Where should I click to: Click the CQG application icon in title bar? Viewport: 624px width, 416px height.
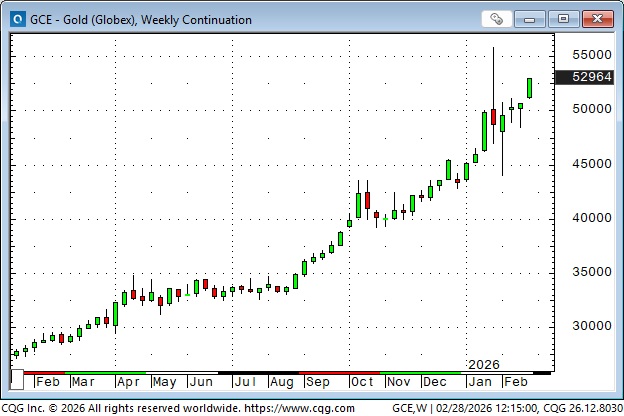coord(14,19)
